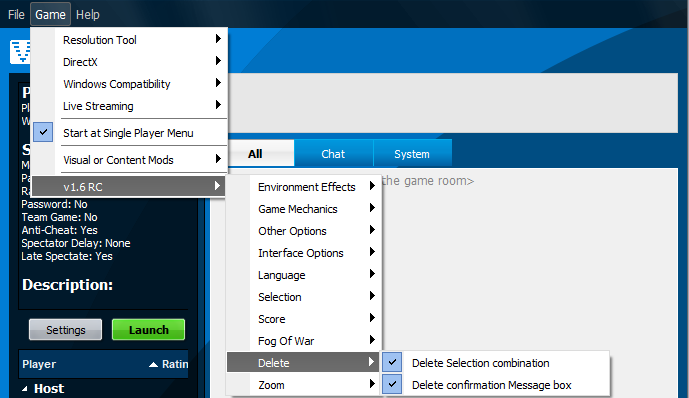Open room Settings button

click(65, 329)
